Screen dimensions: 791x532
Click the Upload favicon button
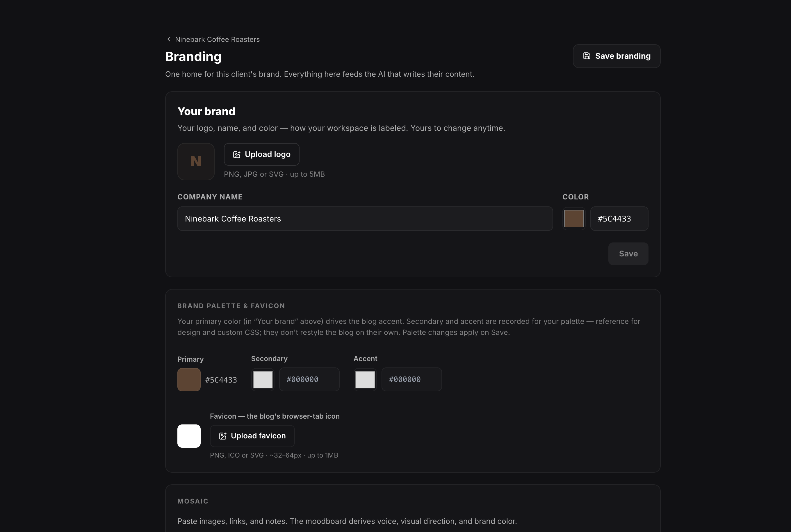252,436
